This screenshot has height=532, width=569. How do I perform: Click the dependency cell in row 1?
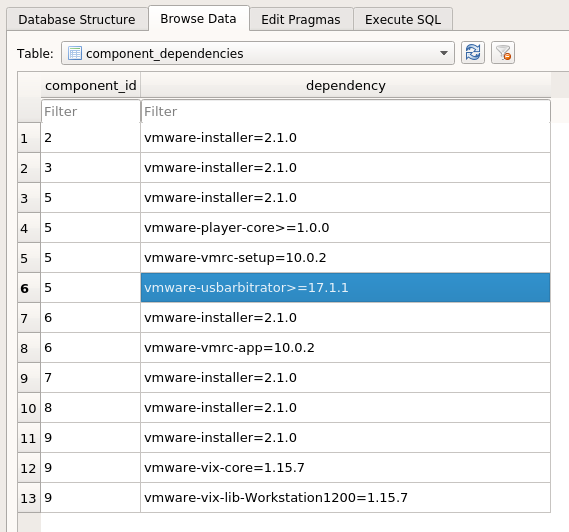(345, 138)
